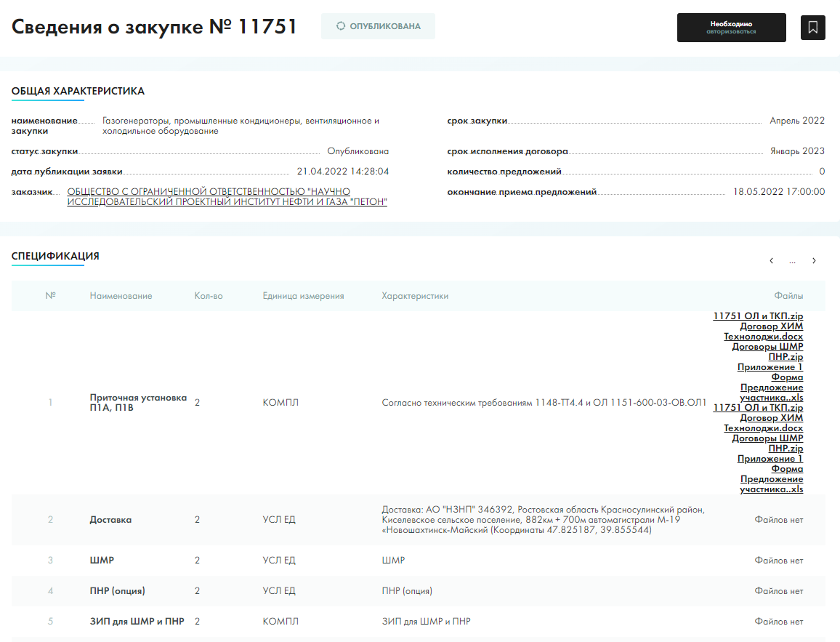
Task: Click УСЛ ЕД unit in Доставка row
Action: click(x=278, y=520)
